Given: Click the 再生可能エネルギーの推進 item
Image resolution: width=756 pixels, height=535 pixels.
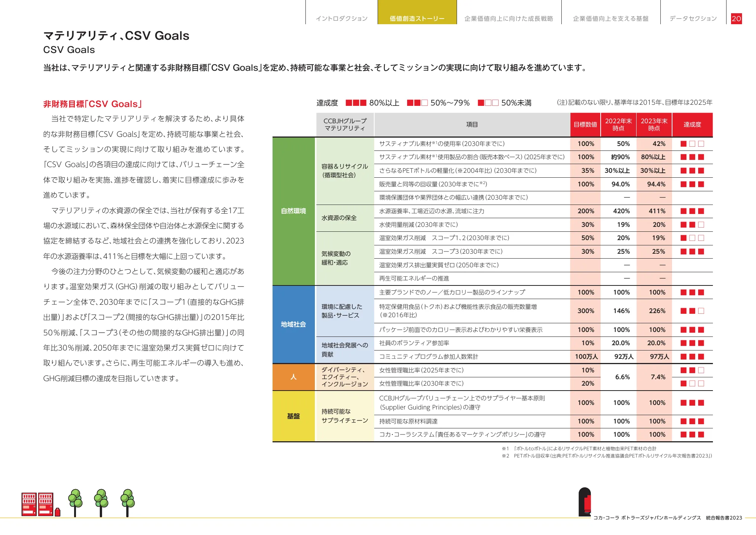Looking at the screenshot, I should pyautogui.click(x=414, y=278).
